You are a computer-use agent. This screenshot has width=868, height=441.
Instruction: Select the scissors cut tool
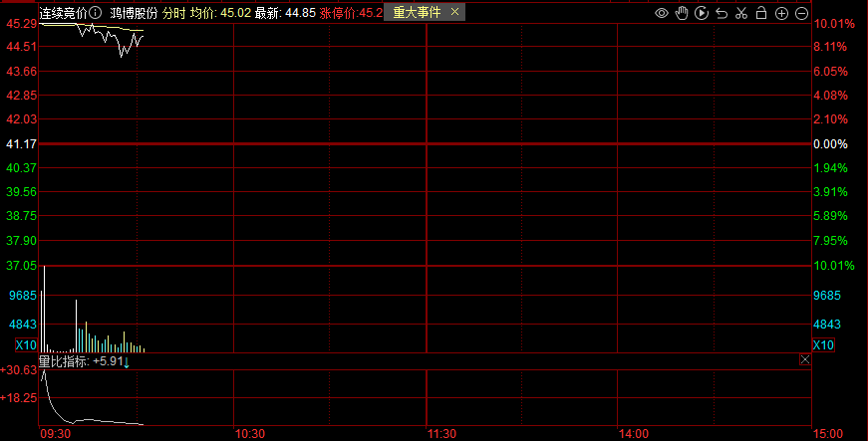[741, 13]
